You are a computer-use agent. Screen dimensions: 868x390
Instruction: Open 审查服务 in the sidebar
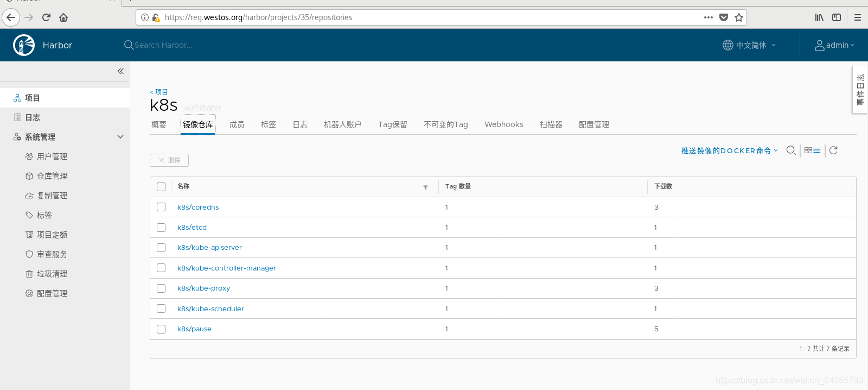[52, 254]
